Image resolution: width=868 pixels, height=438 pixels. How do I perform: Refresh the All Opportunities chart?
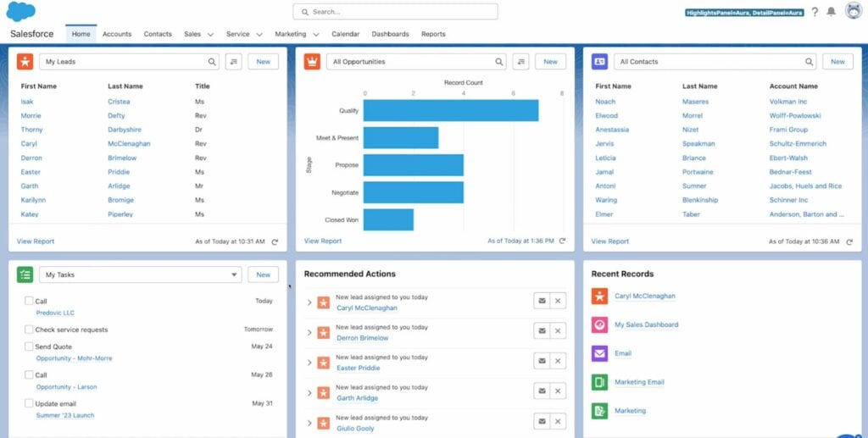tap(563, 241)
